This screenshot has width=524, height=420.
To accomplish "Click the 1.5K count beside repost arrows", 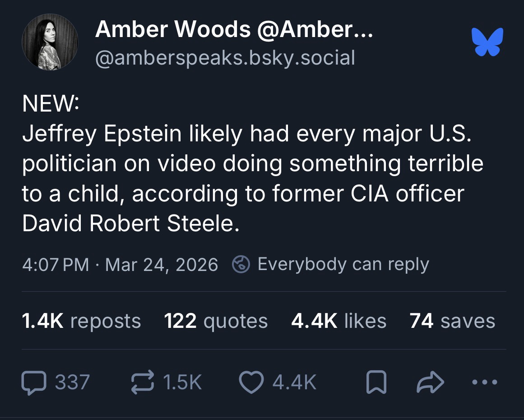I will tap(182, 382).
